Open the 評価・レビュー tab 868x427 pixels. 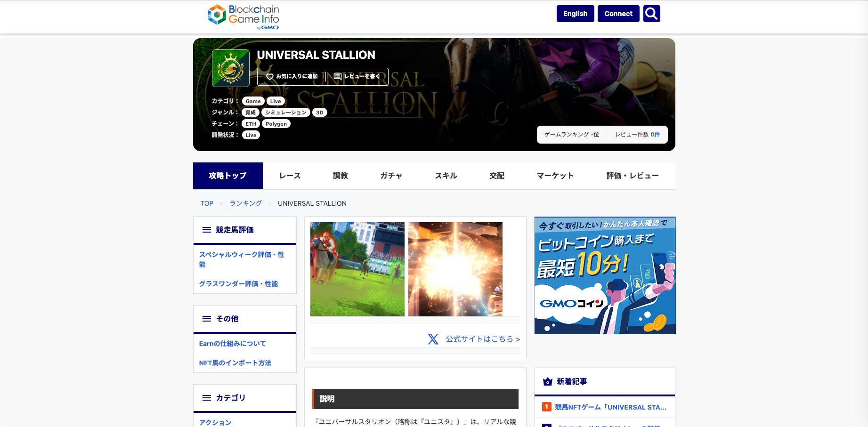pyautogui.click(x=633, y=176)
